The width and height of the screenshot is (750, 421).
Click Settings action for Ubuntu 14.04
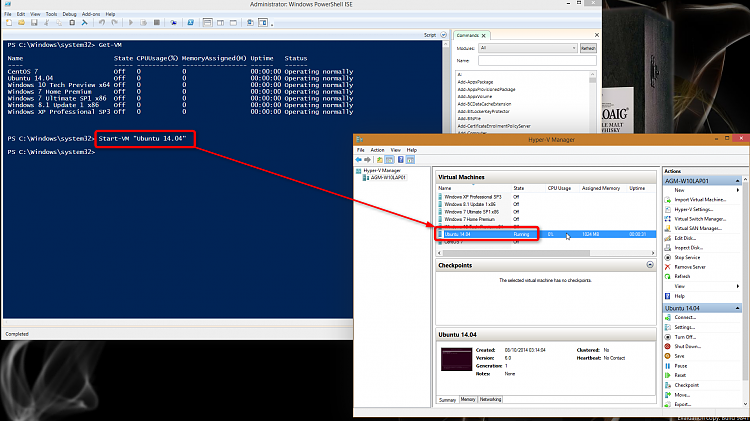coord(684,327)
